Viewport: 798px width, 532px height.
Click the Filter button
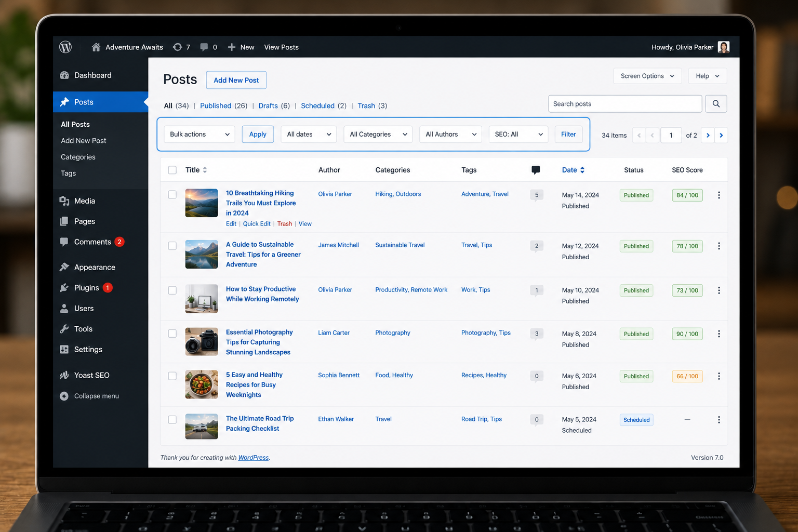(x=568, y=134)
